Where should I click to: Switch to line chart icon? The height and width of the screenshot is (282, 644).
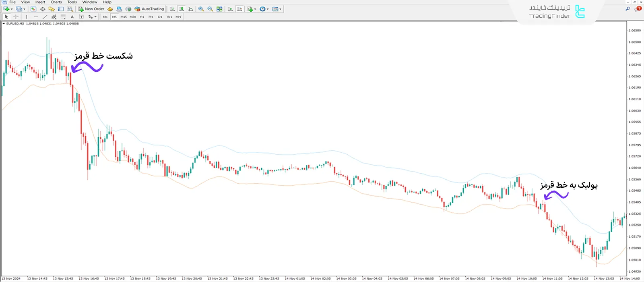pos(191,9)
